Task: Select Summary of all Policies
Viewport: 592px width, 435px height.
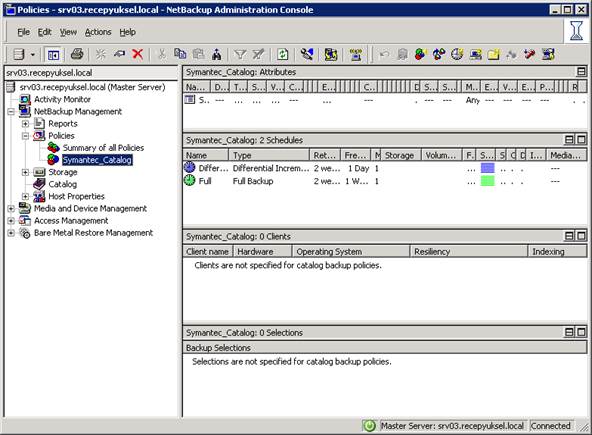Action: click(103, 148)
